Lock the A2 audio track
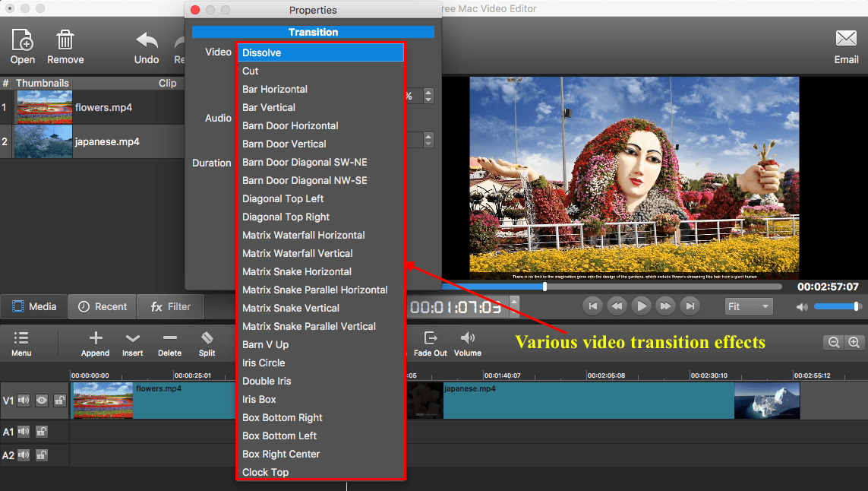This screenshot has height=491, width=868. point(42,455)
